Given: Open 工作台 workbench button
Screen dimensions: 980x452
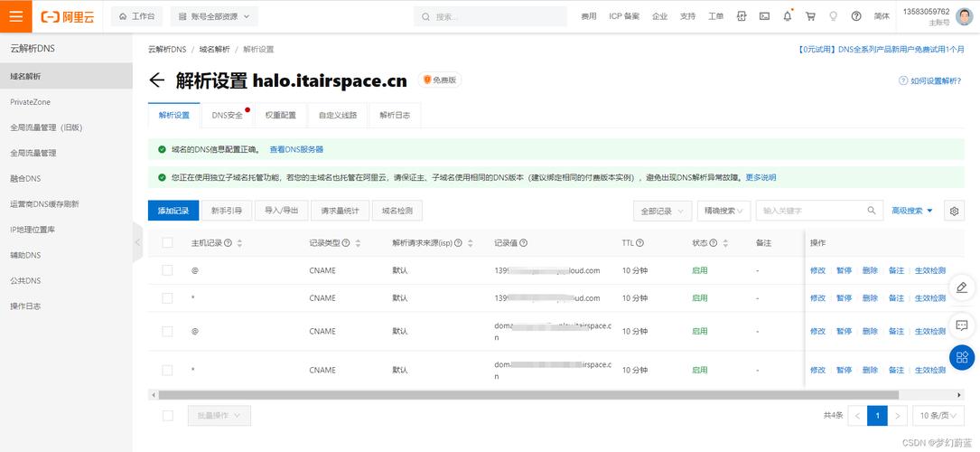Looking at the screenshot, I should 137,17.
